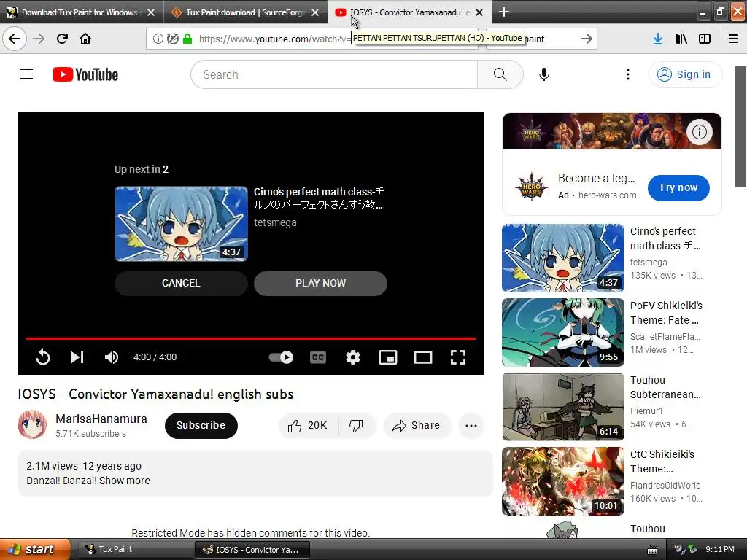Screen dimensions: 747x560
Task: Like the video with 20K likes
Action: 309,425
